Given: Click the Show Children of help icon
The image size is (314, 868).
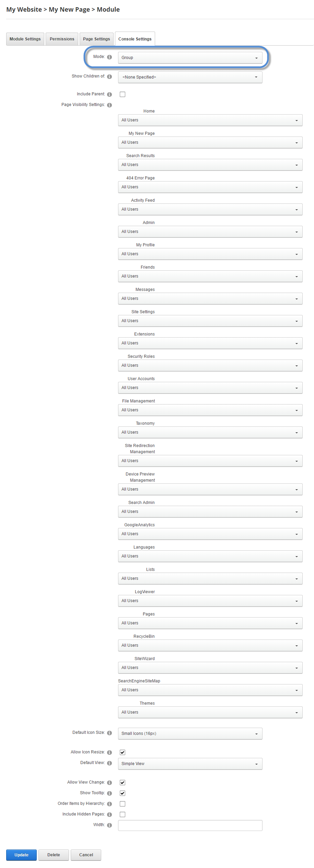Looking at the screenshot, I should click(x=109, y=77).
